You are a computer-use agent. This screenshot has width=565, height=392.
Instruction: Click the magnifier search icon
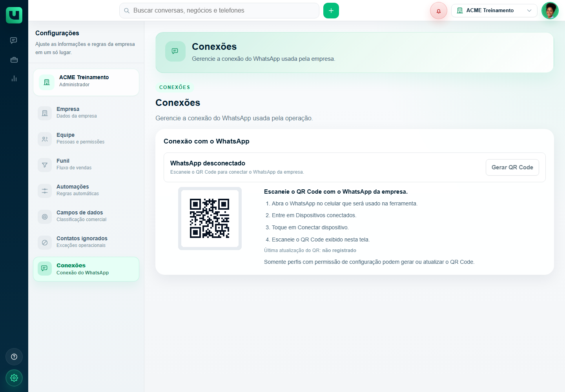click(127, 11)
